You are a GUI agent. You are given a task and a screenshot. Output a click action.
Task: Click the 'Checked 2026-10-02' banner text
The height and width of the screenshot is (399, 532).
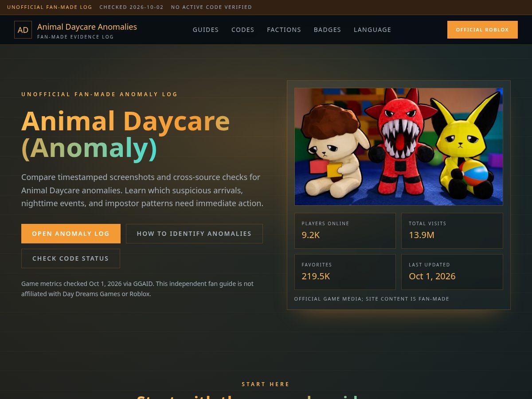click(132, 7)
